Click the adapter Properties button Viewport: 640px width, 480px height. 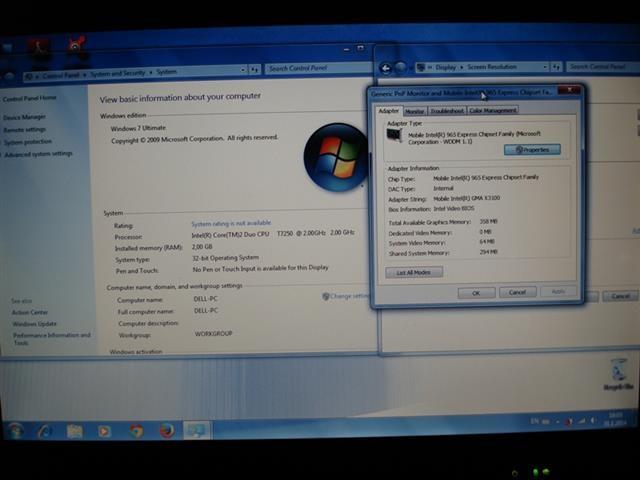(532, 150)
